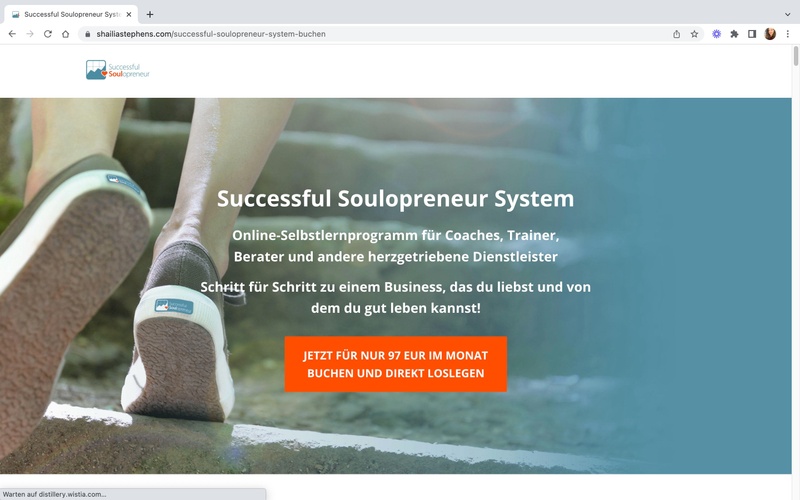Click the Successful Soulopreneur logo

tap(118, 70)
